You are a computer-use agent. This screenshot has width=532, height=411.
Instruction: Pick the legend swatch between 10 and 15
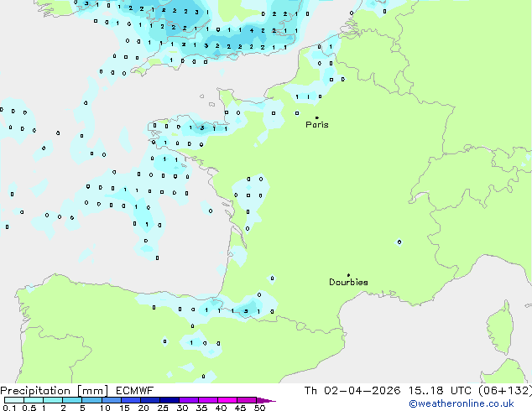111,400
